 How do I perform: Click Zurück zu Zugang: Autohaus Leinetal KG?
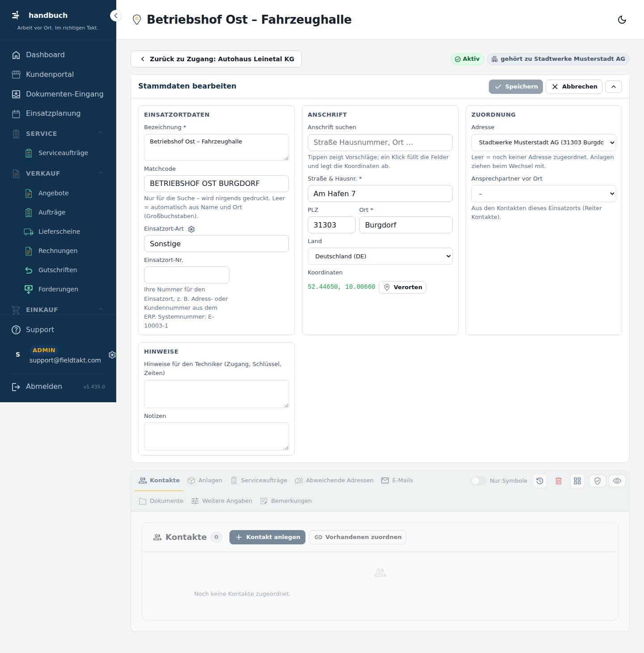pyautogui.click(x=216, y=59)
